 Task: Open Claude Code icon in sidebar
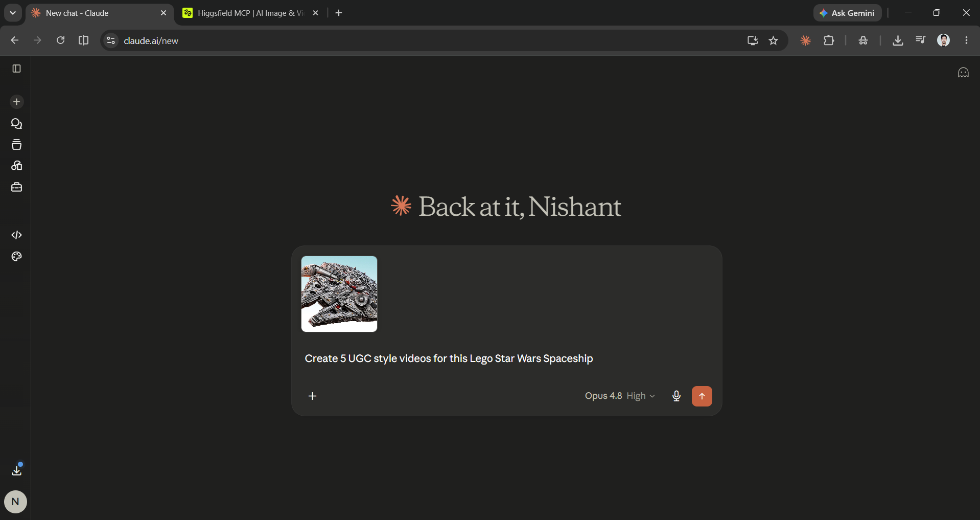tap(16, 235)
